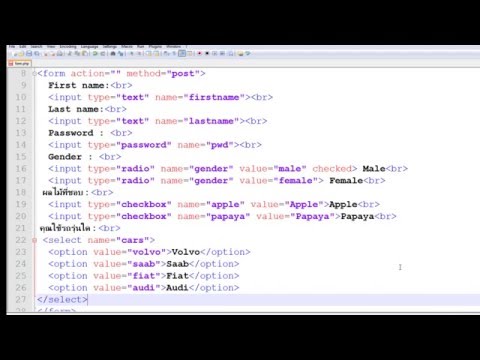
Task: Open the File menu
Action: pyautogui.click(x=12, y=47)
